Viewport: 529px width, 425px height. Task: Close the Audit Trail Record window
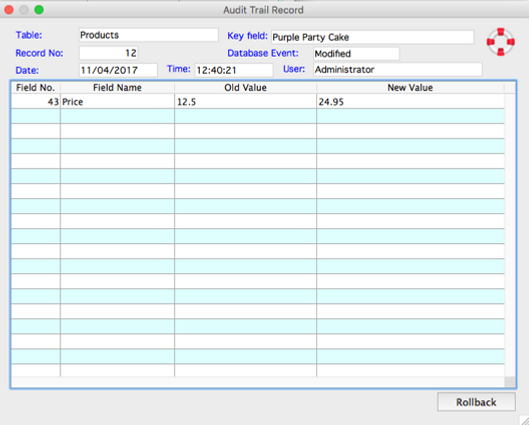(x=9, y=10)
